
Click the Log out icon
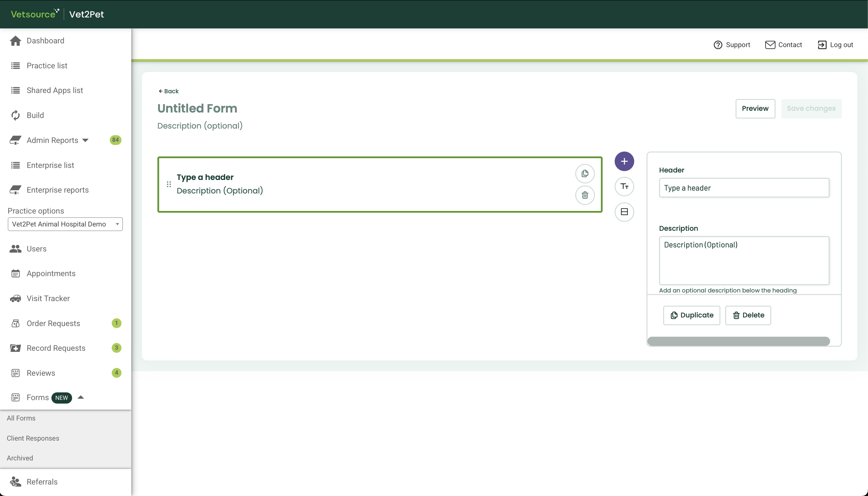[x=822, y=45]
